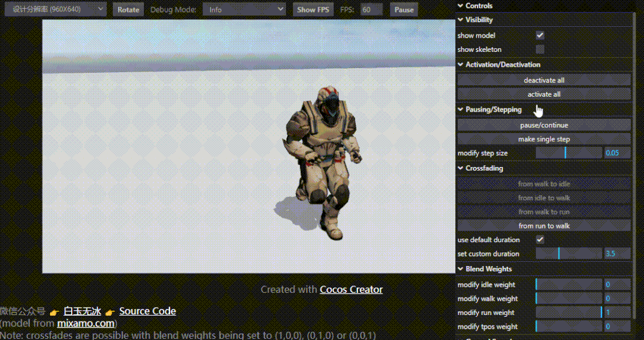Click the run weight value field

pos(617,312)
